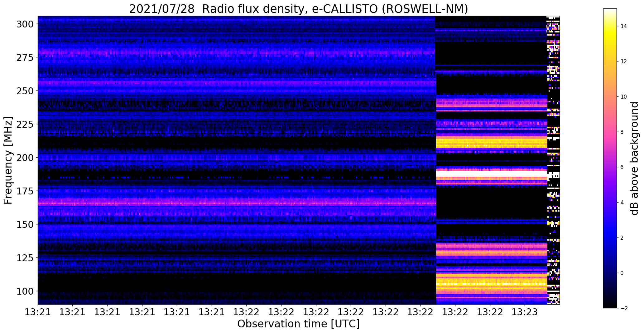Screen dimensions: 644x333
Task: Select the 275 tick on frequency axis
Action: pos(25,57)
